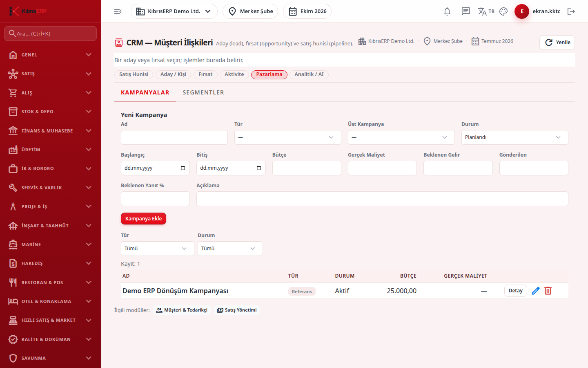Click the Açıklama description field
The image size is (588, 368).
pos(382,199)
